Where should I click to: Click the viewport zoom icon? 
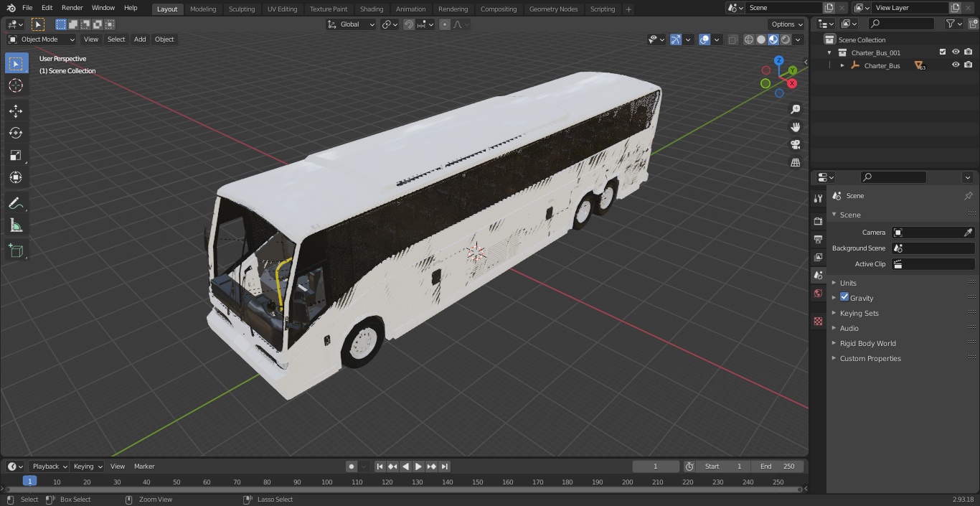point(796,109)
